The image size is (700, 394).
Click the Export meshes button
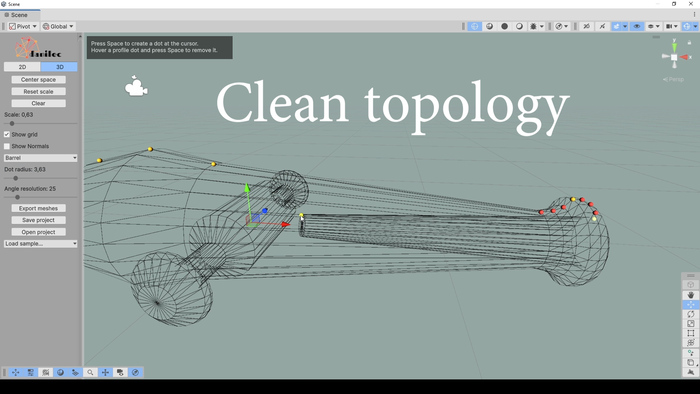[x=38, y=208]
